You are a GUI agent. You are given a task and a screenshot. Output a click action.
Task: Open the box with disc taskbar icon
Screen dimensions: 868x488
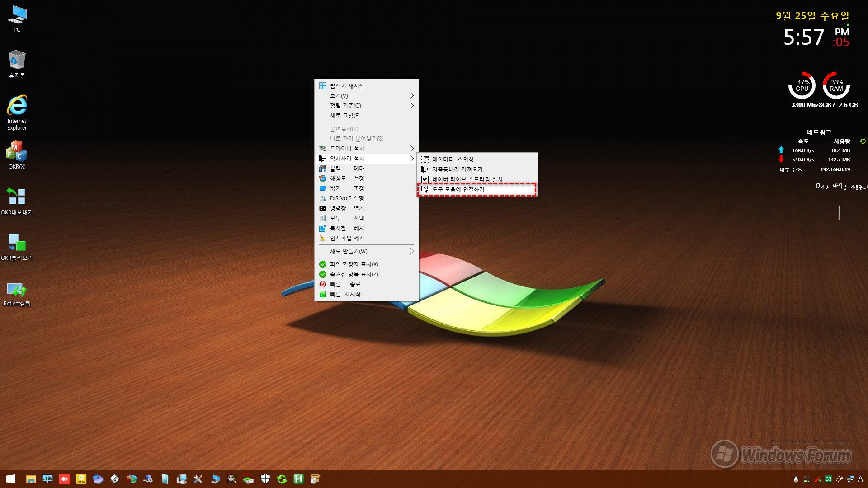tap(315, 479)
